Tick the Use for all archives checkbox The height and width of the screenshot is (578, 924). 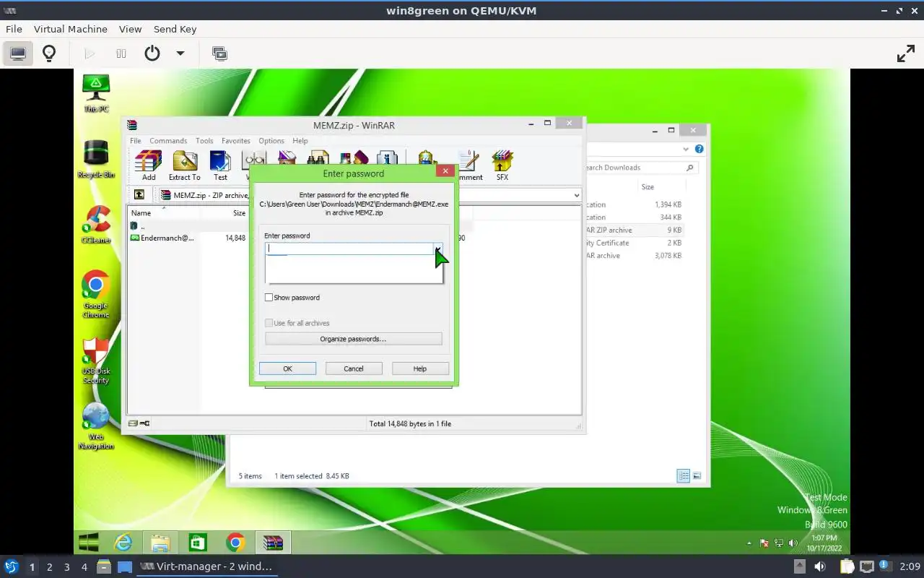pos(269,323)
